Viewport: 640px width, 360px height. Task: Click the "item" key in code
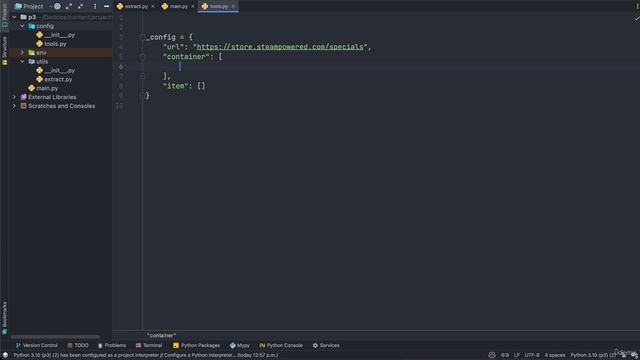click(x=176, y=86)
